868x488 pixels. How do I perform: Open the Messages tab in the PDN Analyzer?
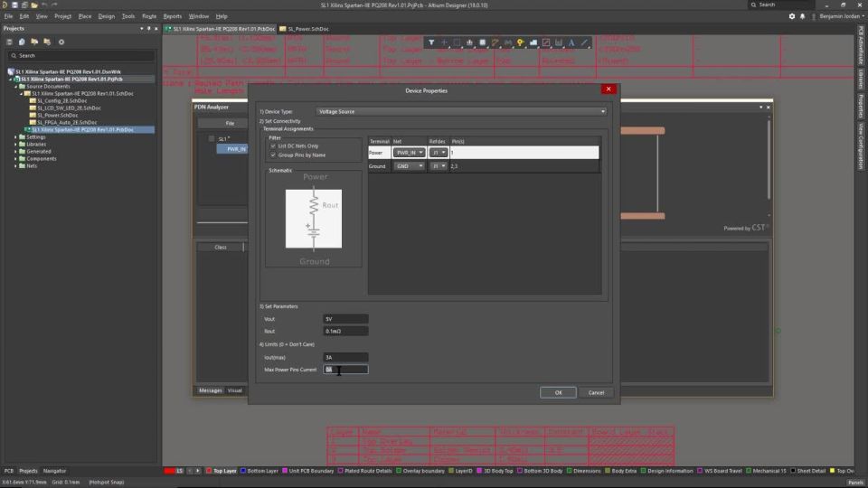[x=211, y=390]
